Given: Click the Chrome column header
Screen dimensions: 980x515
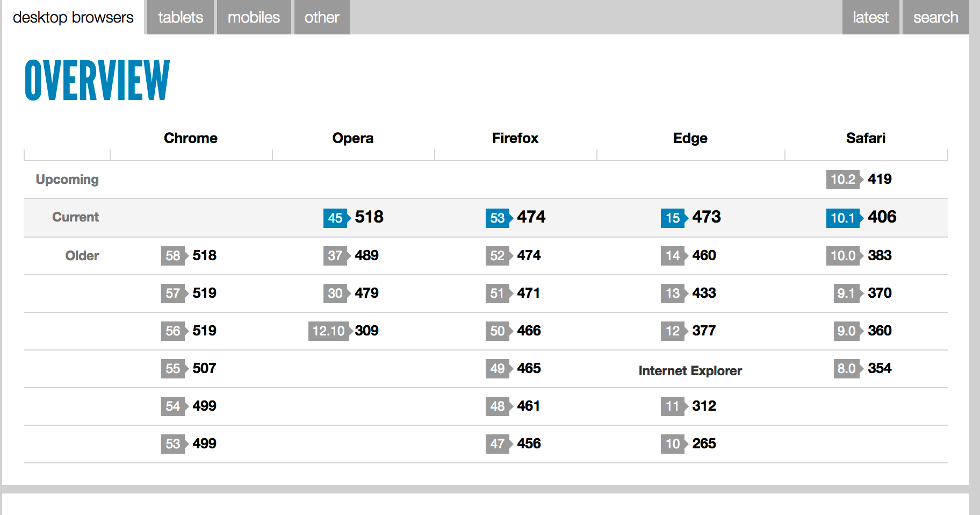Looking at the screenshot, I should point(190,138).
